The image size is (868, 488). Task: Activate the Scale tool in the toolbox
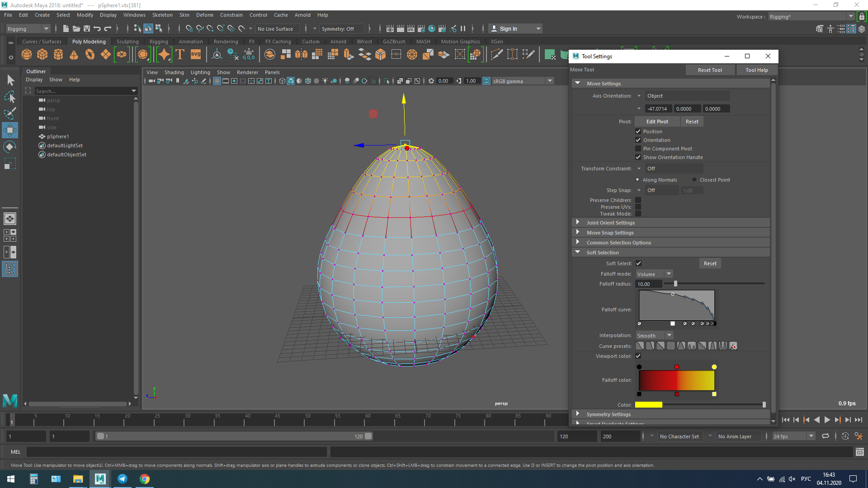pyautogui.click(x=10, y=163)
